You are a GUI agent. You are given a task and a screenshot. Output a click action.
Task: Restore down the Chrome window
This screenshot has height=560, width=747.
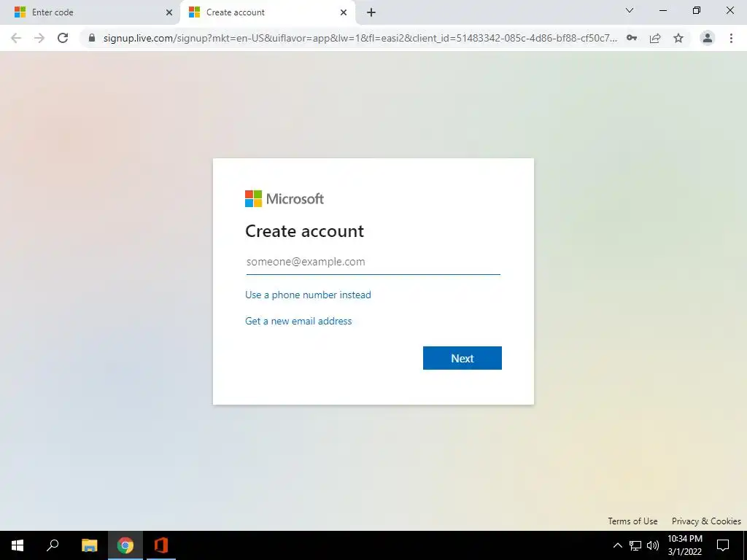[x=697, y=10]
